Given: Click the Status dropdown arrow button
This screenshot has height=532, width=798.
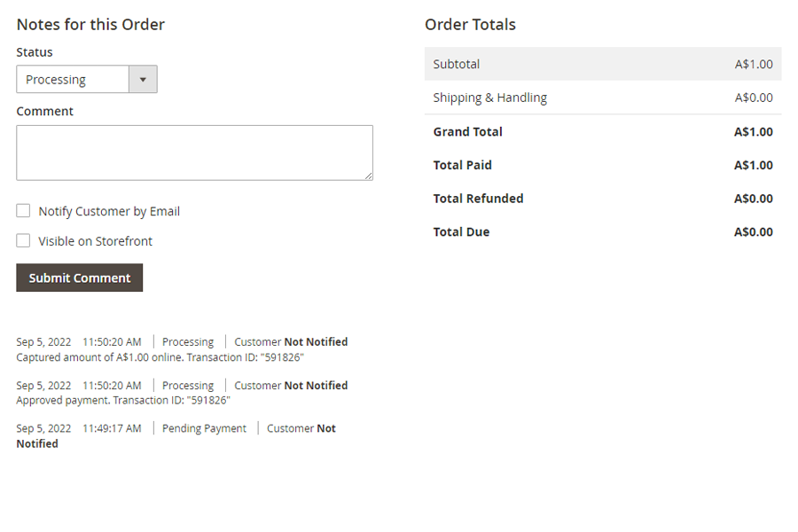Looking at the screenshot, I should (143, 80).
